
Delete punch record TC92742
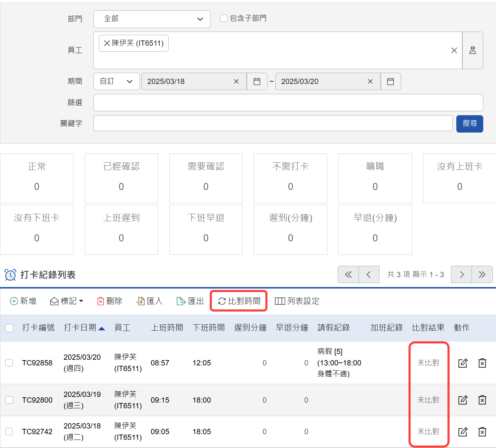[482, 432]
